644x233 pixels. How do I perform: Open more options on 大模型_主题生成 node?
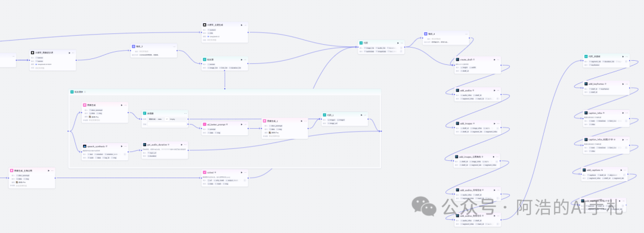tap(246, 25)
